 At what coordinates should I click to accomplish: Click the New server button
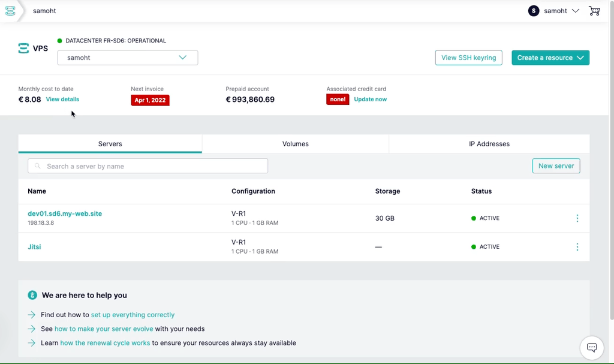click(x=556, y=166)
